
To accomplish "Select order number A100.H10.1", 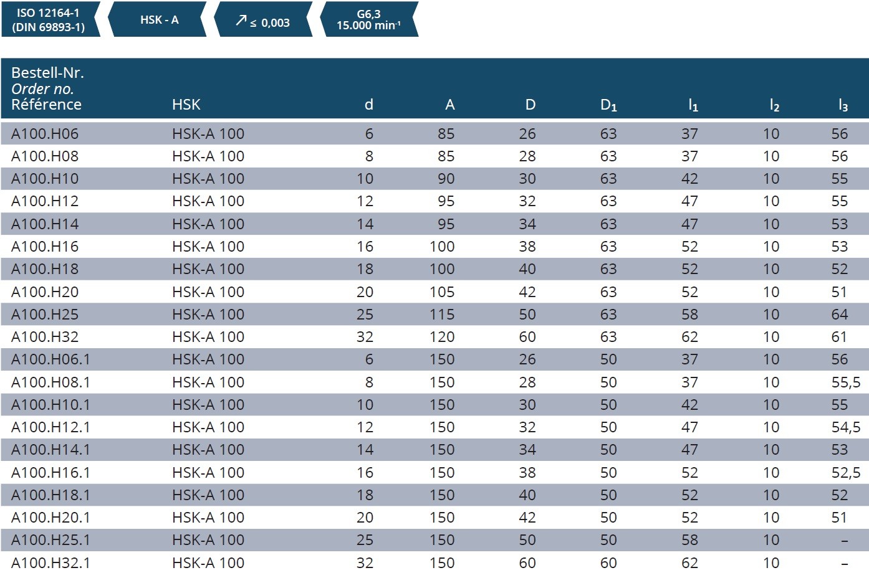I will 50,405.
